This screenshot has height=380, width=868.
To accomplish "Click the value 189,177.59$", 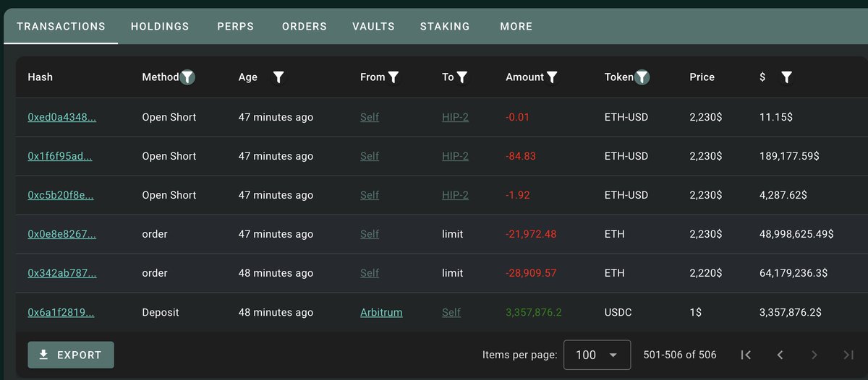I will tap(789, 156).
